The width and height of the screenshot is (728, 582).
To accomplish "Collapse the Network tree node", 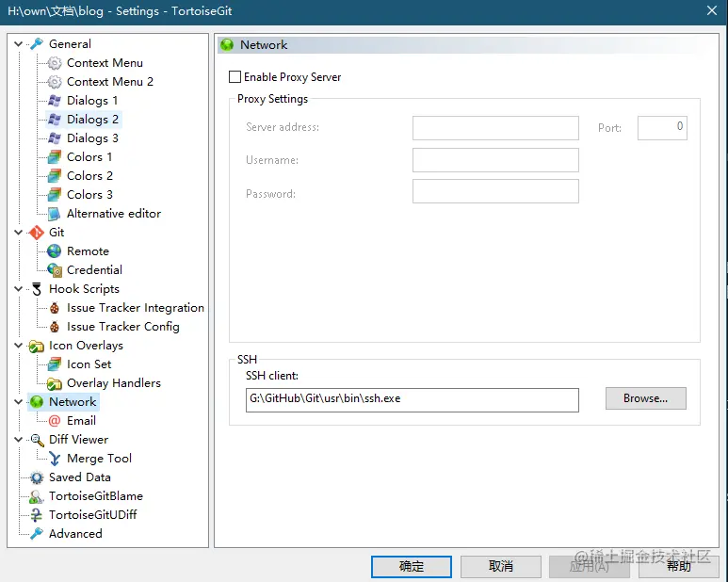I will click(18, 402).
